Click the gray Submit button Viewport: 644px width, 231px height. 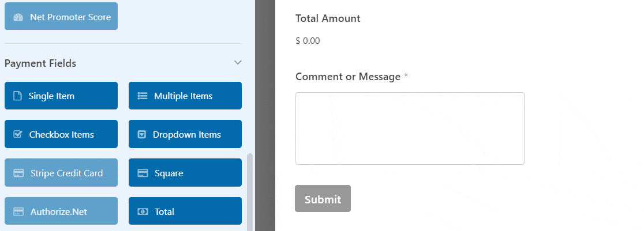(323, 199)
